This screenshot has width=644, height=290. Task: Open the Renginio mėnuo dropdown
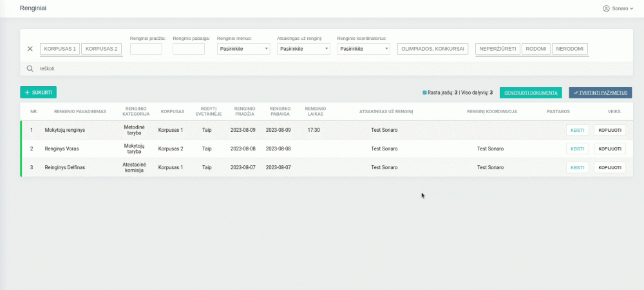point(243,49)
